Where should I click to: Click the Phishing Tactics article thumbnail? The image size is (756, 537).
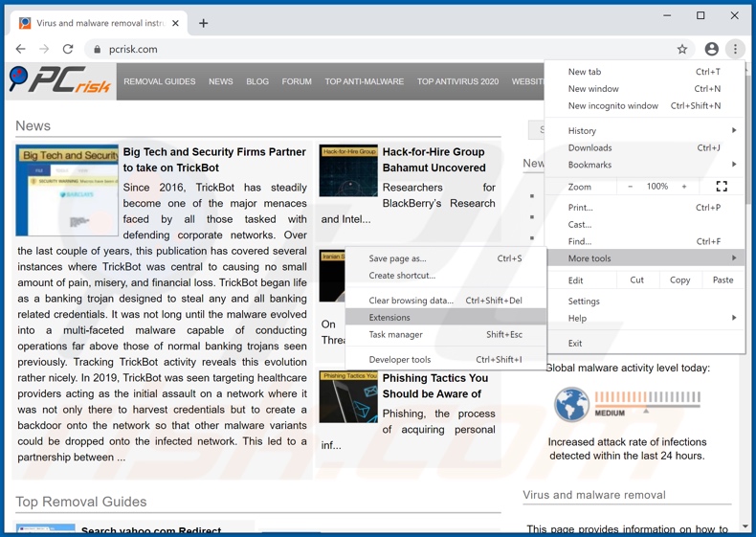click(x=348, y=396)
